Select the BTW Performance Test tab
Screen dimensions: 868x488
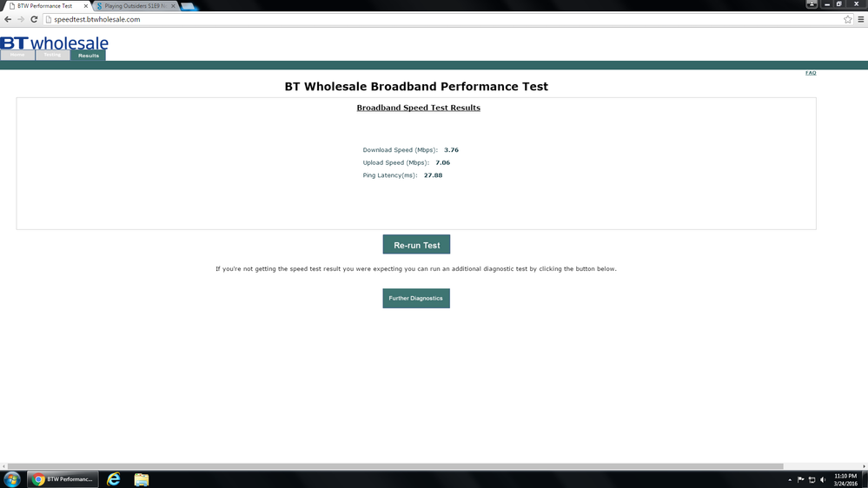click(x=45, y=6)
